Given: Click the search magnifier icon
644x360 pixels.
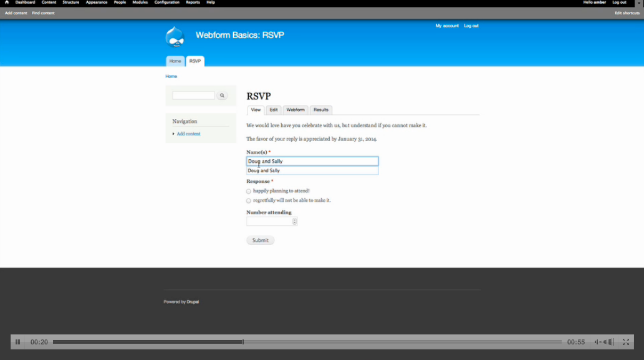Looking at the screenshot, I should (x=221, y=95).
